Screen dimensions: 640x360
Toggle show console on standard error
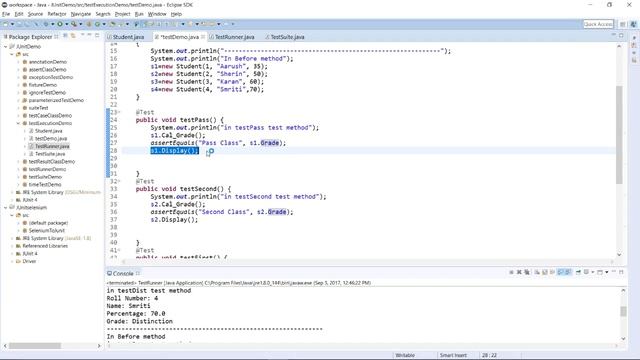[568, 272]
